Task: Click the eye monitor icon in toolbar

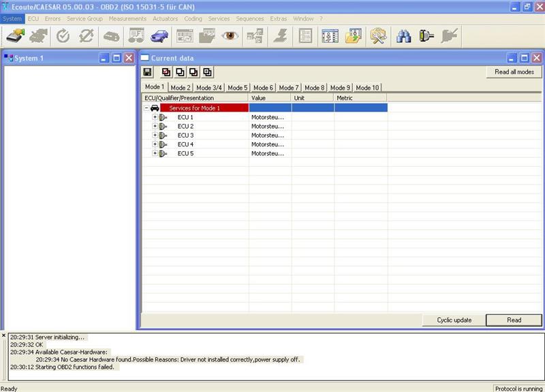Action: [x=230, y=36]
